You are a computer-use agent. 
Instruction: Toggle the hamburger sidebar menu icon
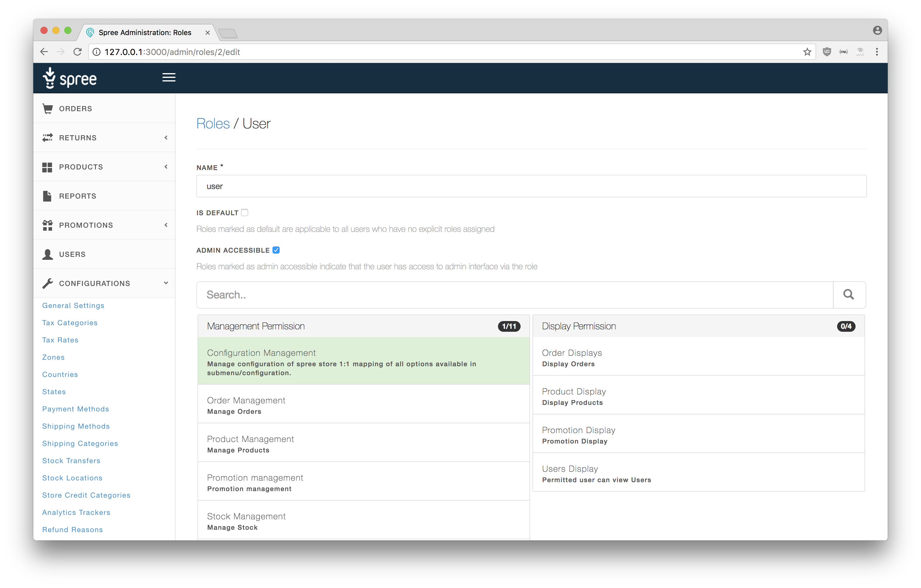169,78
